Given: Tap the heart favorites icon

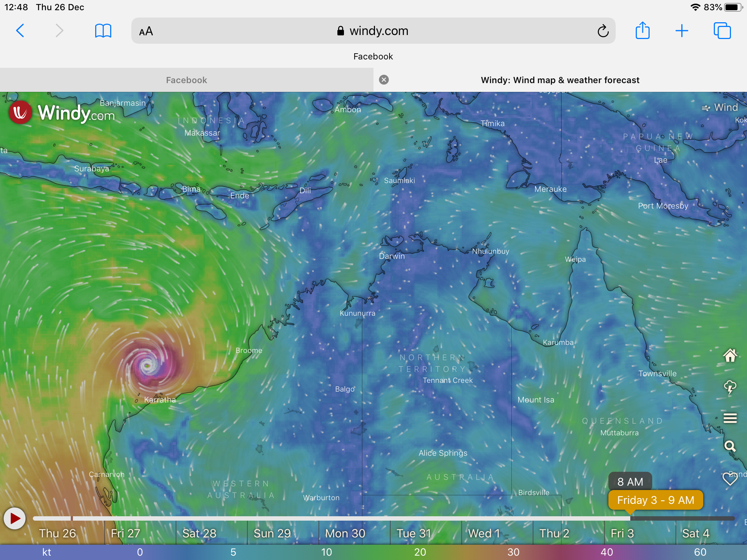Looking at the screenshot, I should tap(729, 479).
